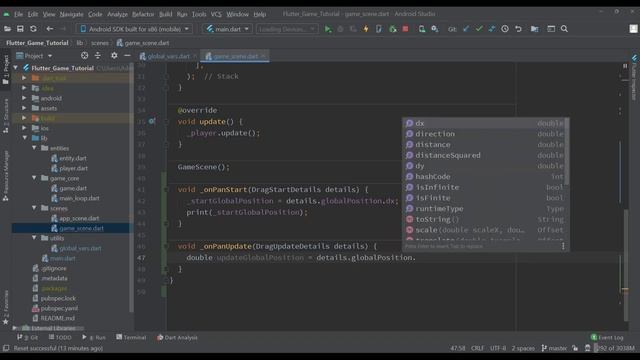Screen dimensions: 640x360
Task: Click the Git commit checkmark icon
Action: [479, 29]
